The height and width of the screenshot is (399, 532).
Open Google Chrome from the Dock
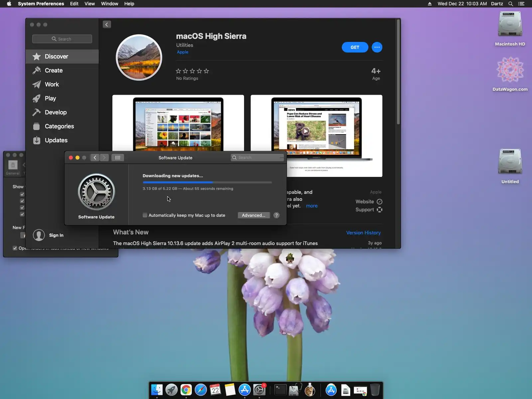pos(186,390)
